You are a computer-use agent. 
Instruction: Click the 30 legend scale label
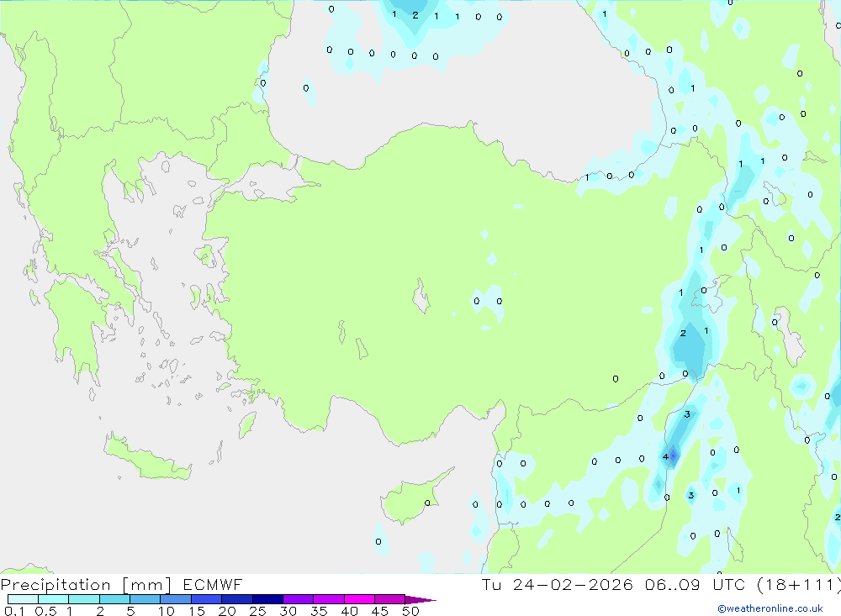[288, 611]
